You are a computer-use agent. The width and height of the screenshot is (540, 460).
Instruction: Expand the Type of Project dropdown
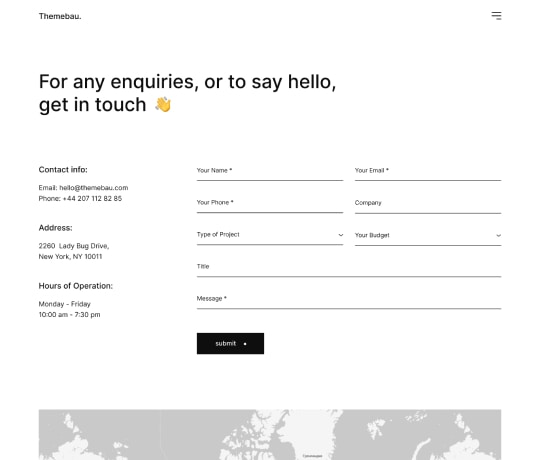tap(270, 235)
